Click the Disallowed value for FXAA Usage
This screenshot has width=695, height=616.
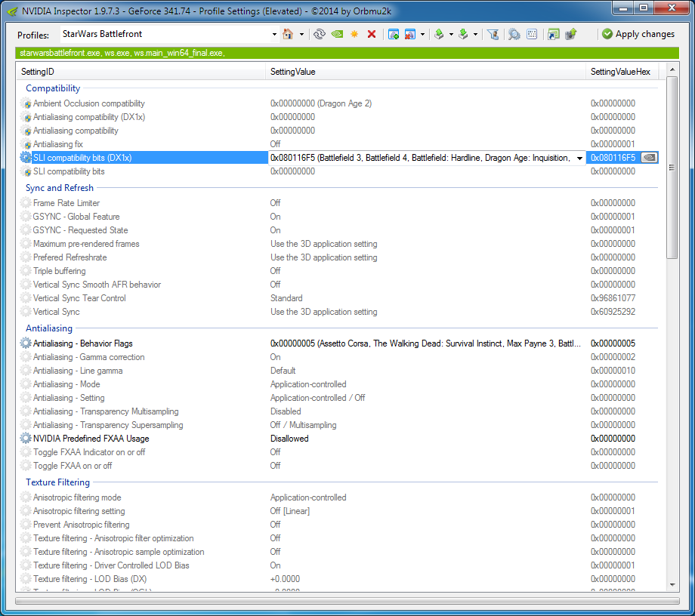coord(289,439)
